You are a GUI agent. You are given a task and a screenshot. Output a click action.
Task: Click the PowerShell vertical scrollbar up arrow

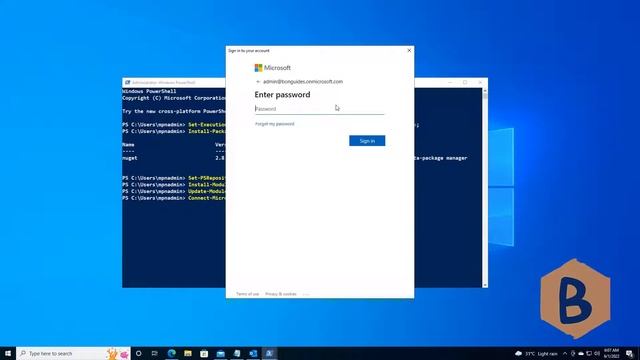pyautogui.click(x=485, y=91)
